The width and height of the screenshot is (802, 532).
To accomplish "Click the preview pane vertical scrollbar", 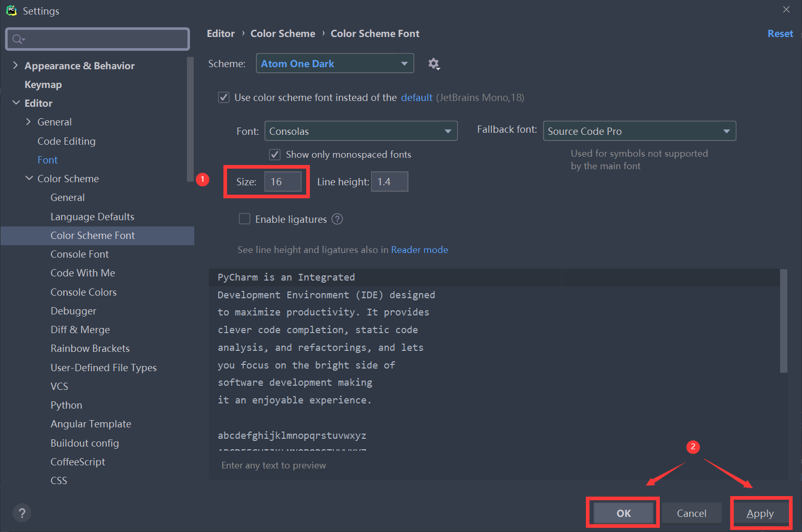I will (784, 321).
